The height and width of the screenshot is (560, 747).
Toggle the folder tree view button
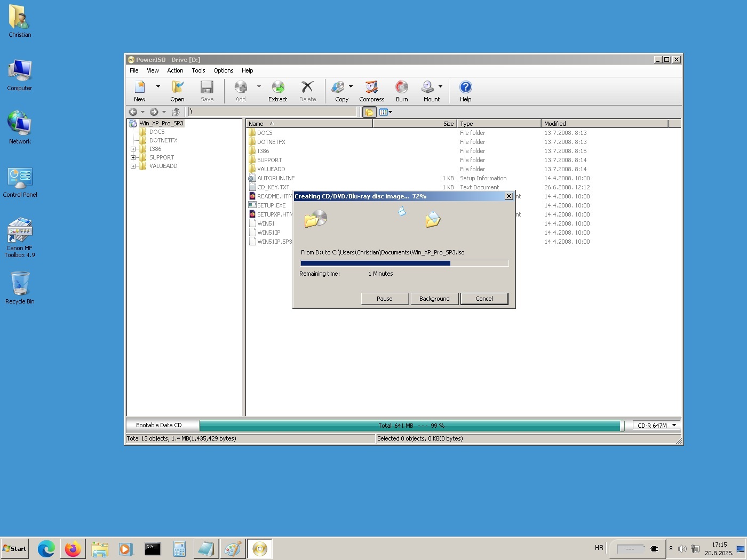(369, 112)
